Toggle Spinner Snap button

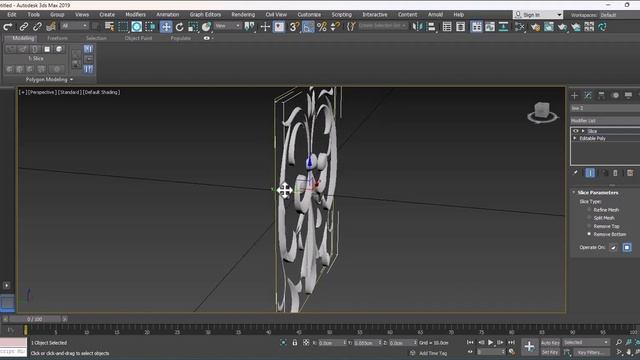click(x=335, y=27)
